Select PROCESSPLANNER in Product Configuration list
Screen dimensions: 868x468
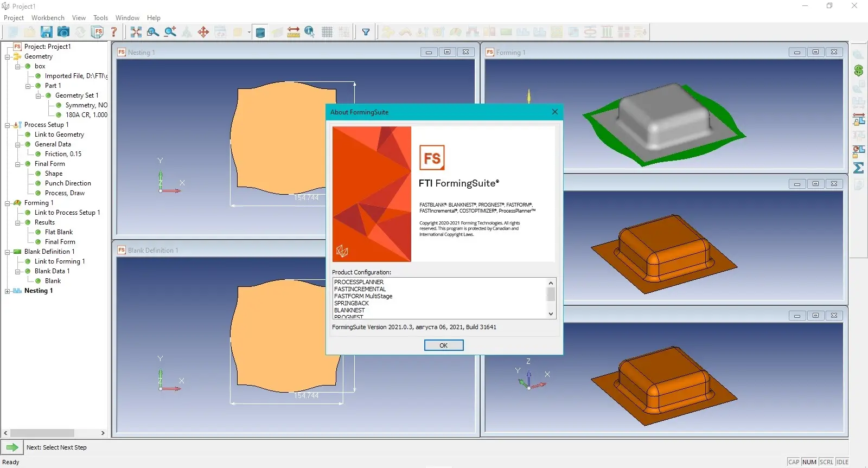(x=359, y=282)
